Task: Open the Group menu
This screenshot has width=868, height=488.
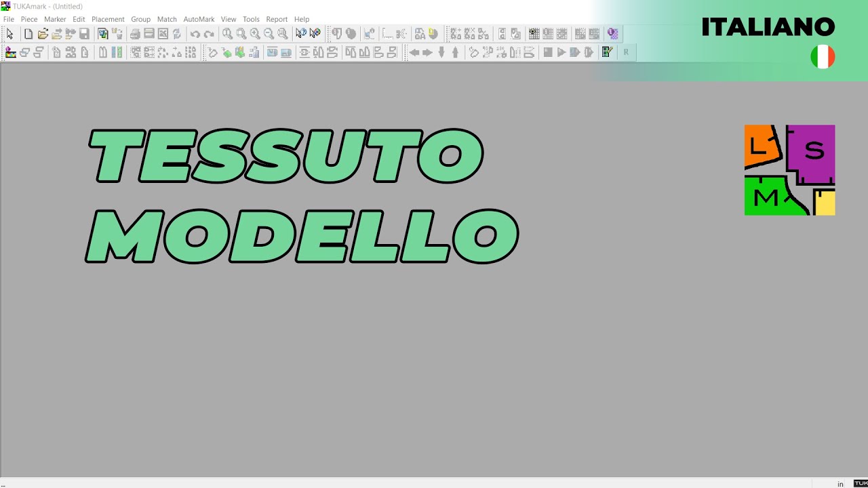Action: tap(141, 19)
